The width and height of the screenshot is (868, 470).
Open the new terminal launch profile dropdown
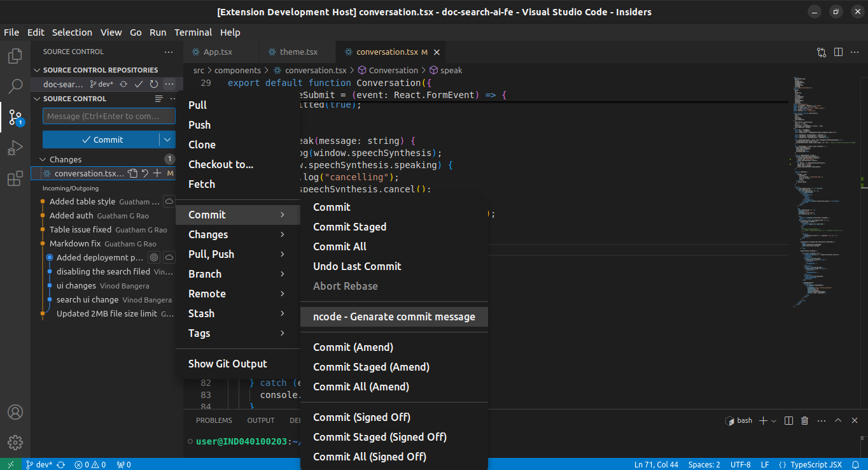click(774, 420)
